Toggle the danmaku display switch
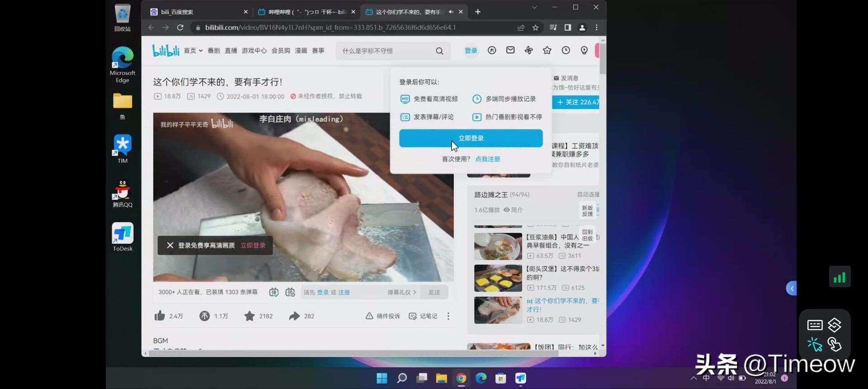 point(274,292)
